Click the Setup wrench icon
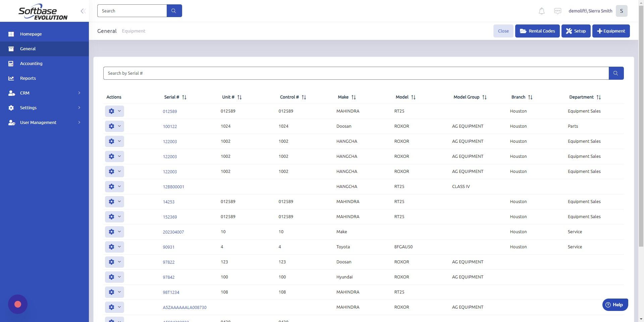The image size is (644, 322). click(x=569, y=31)
